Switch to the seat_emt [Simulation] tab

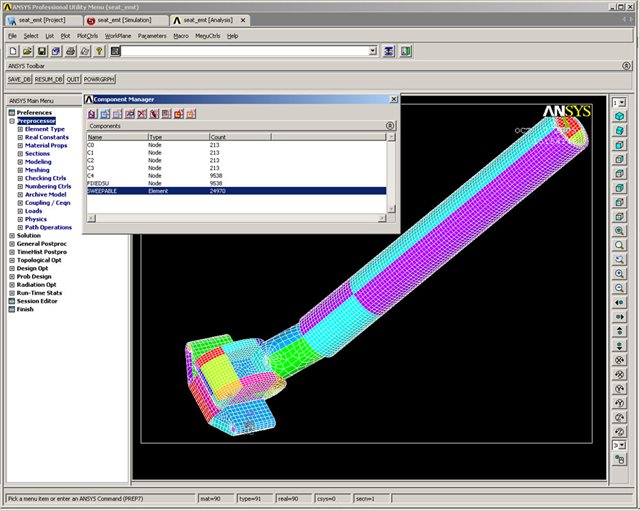(x=125, y=20)
